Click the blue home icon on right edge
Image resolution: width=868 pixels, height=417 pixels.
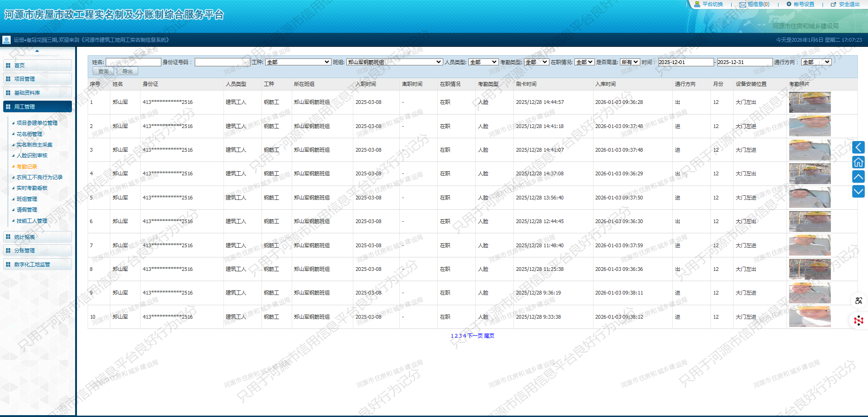858,162
